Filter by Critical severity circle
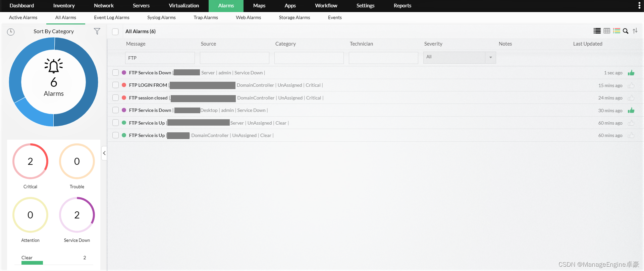The image size is (644, 271). point(30,161)
